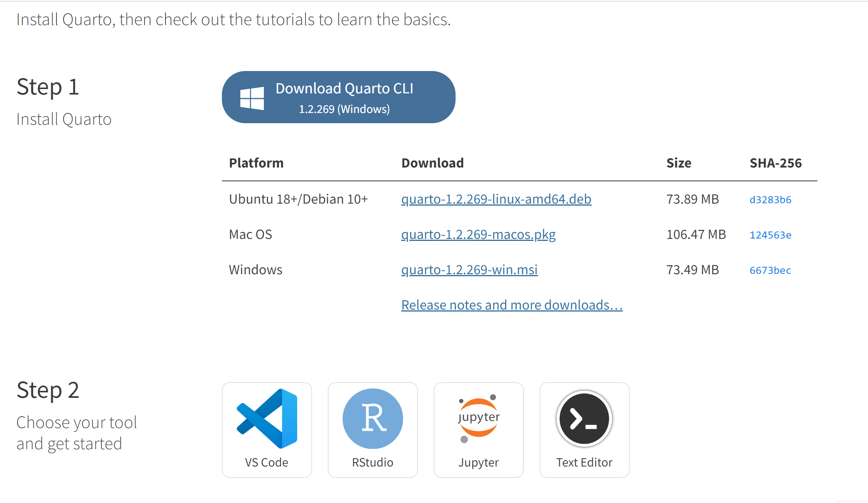Select the VS Code tool card
This screenshot has width=868, height=503.
click(x=266, y=430)
